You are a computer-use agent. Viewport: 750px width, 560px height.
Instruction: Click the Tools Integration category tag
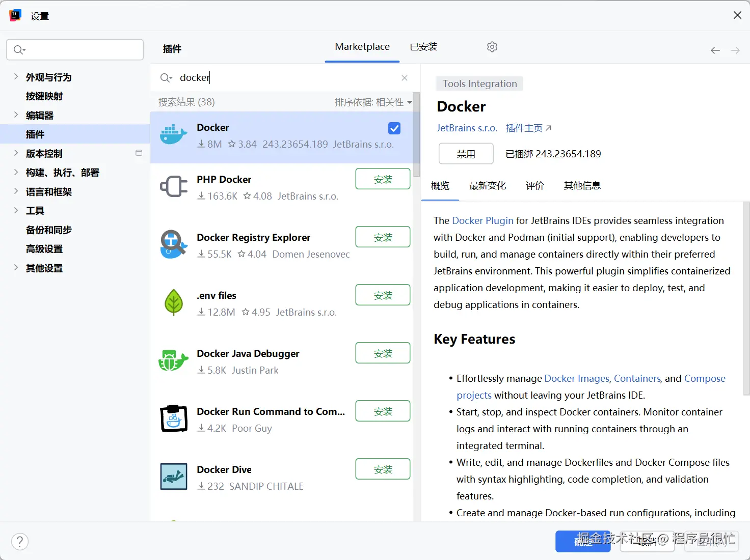pyautogui.click(x=479, y=83)
